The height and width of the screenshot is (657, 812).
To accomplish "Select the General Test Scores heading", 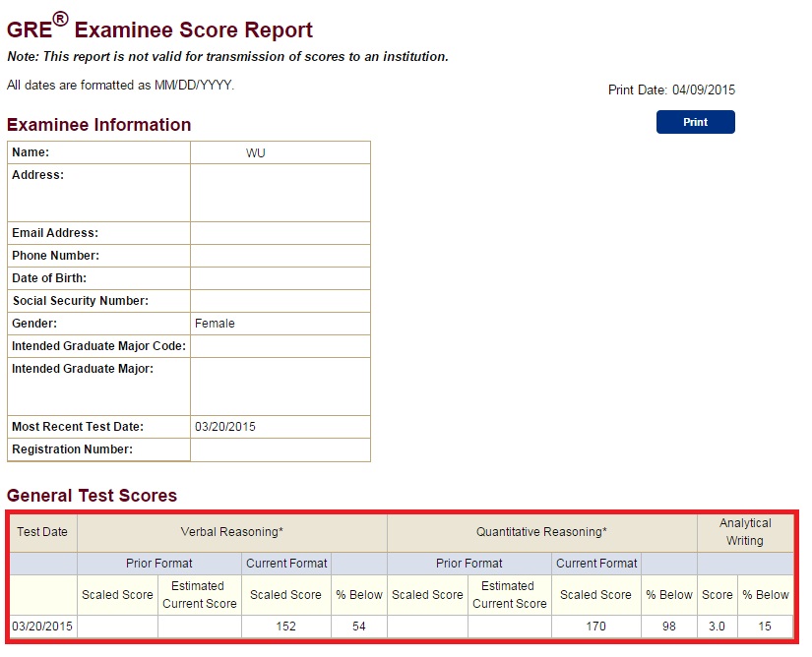I will coord(92,495).
